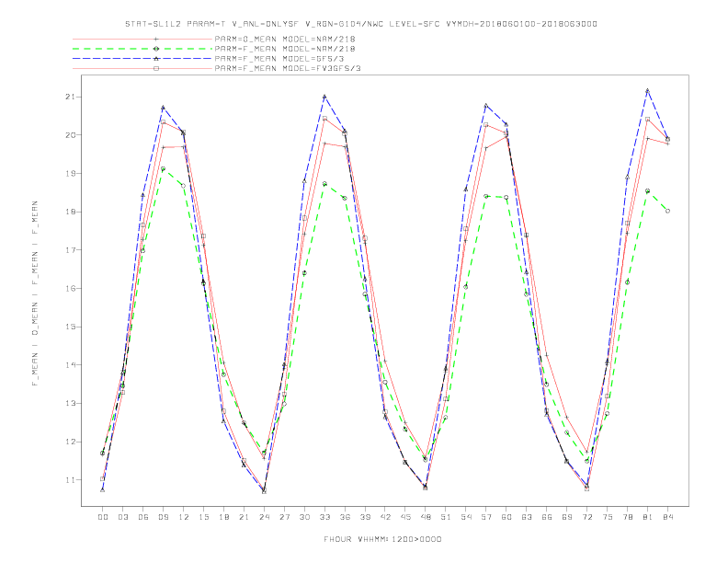Click x-axis forecast hour 03
Viewport: 728px width, 563px height.
[122, 517]
